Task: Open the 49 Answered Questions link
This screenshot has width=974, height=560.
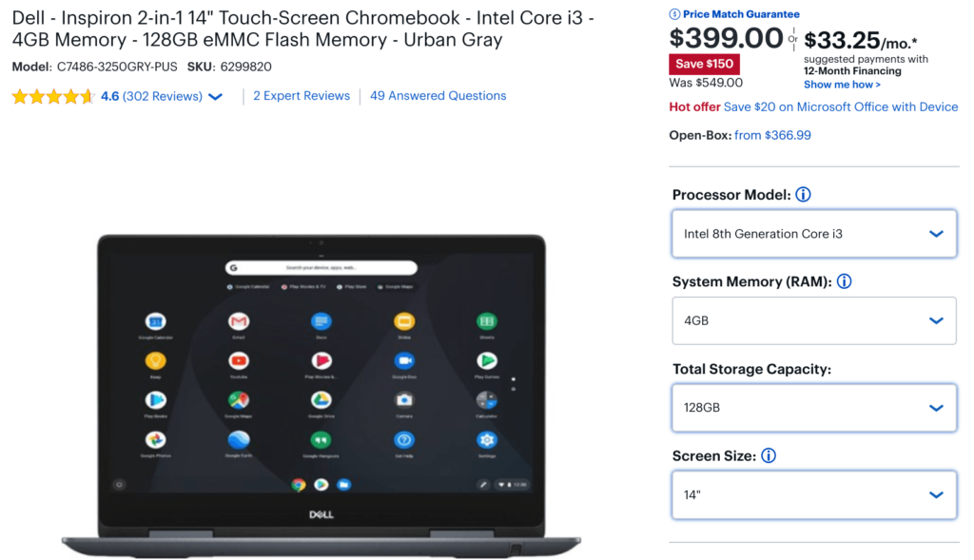Action: pos(438,96)
